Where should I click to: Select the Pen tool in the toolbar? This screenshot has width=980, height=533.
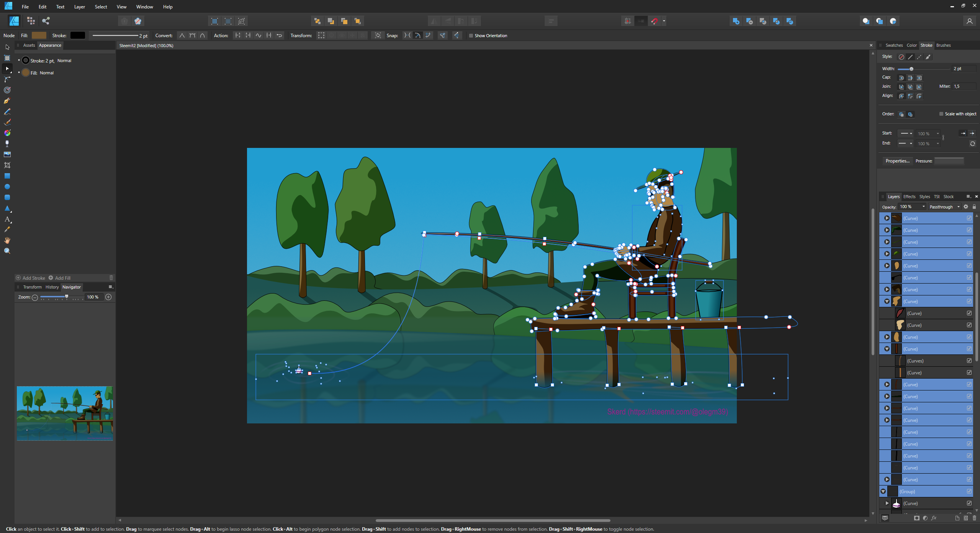pyautogui.click(x=7, y=101)
